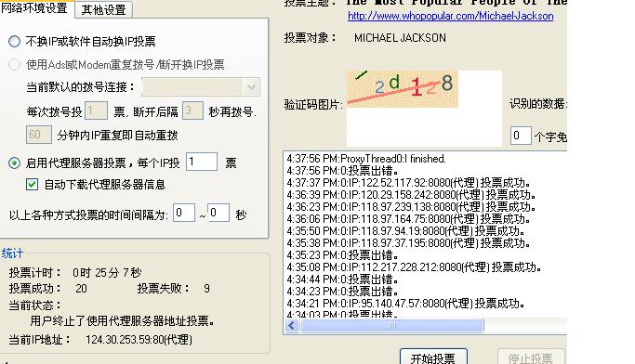Select log line ProxyThread0:I finished.
The image size is (635, 364).
[x=366, y=159]
